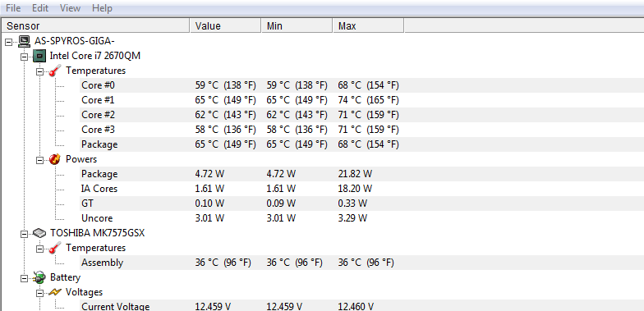Viewport: 644px width, 311px height.
Task: Select the TOSHIBA MK7575GSX label
Action: [97, 233]
